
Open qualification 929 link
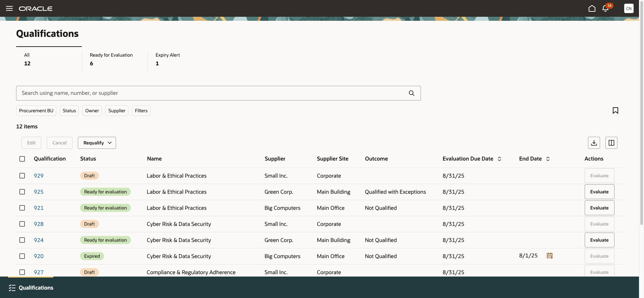pyautogui.click(x=39, y=176)
